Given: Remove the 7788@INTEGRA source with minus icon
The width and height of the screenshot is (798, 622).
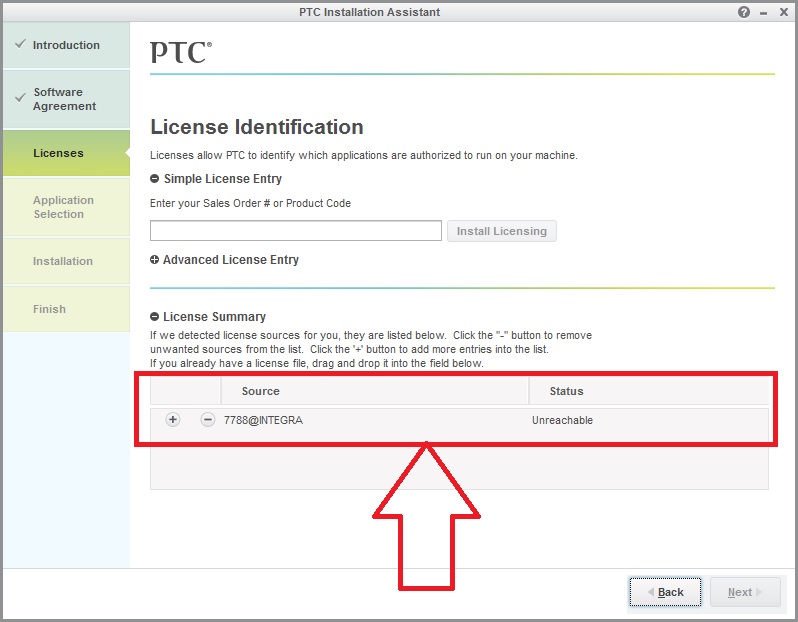Looking at the screenshot, I should tap(207, 420).
